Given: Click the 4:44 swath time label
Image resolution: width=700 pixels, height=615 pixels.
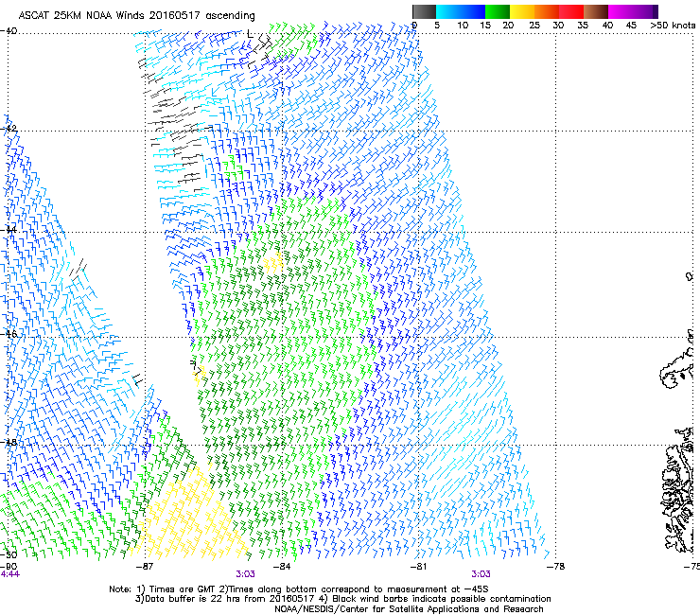Looking at the screenshot, I should coord(9,574).
